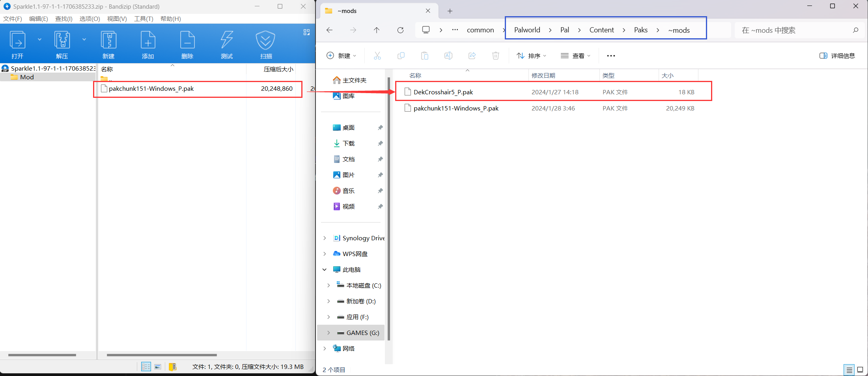
Task: Open the 查找(I) menu in Bandizip
Action: 63,19
